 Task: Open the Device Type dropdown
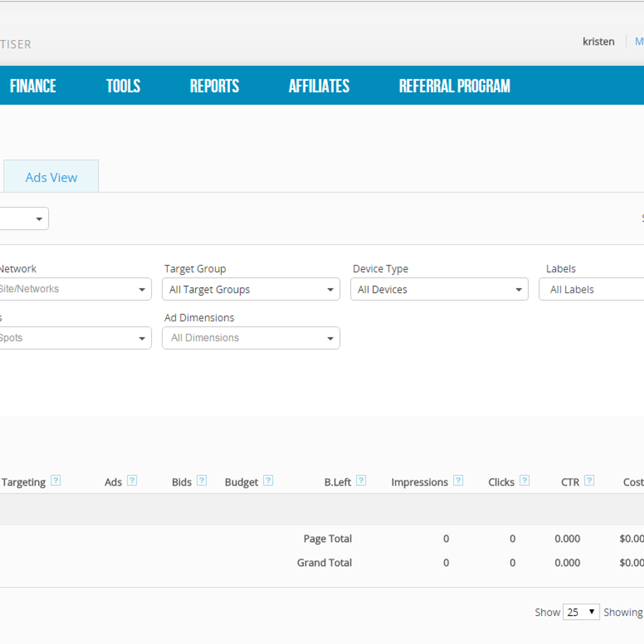pyautogui.click(x=439, y=289)
